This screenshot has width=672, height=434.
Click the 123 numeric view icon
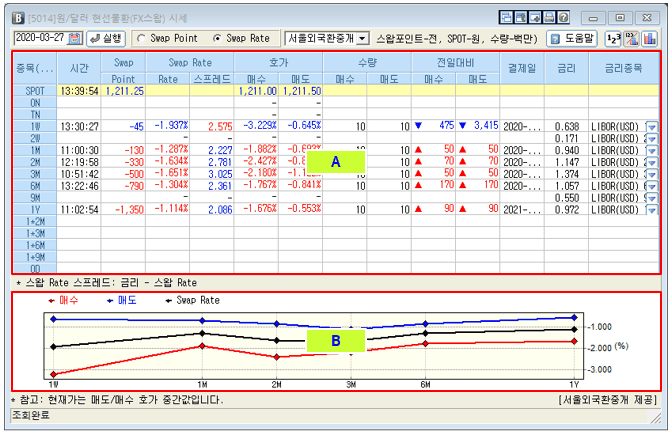(613, 39)
